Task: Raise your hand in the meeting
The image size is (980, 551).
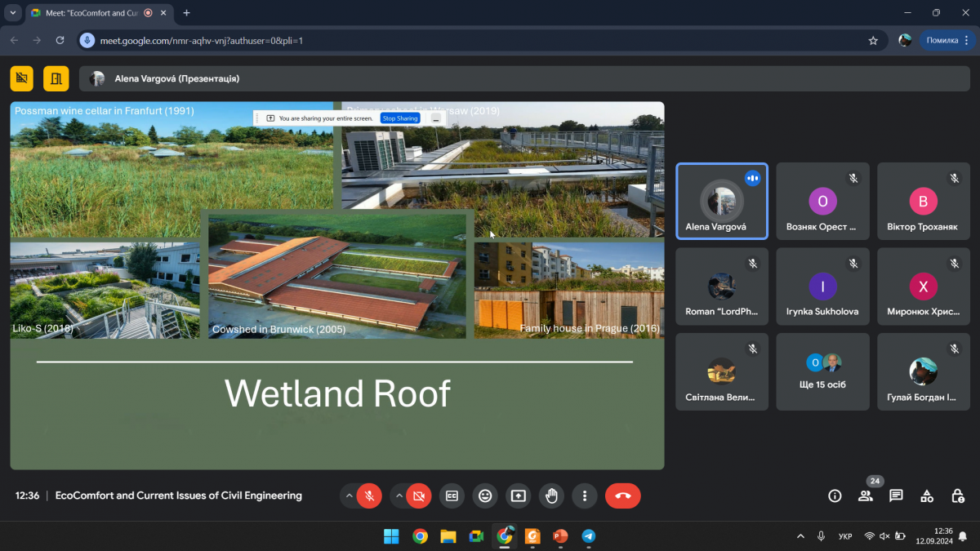Action: [x=552, y=495]
